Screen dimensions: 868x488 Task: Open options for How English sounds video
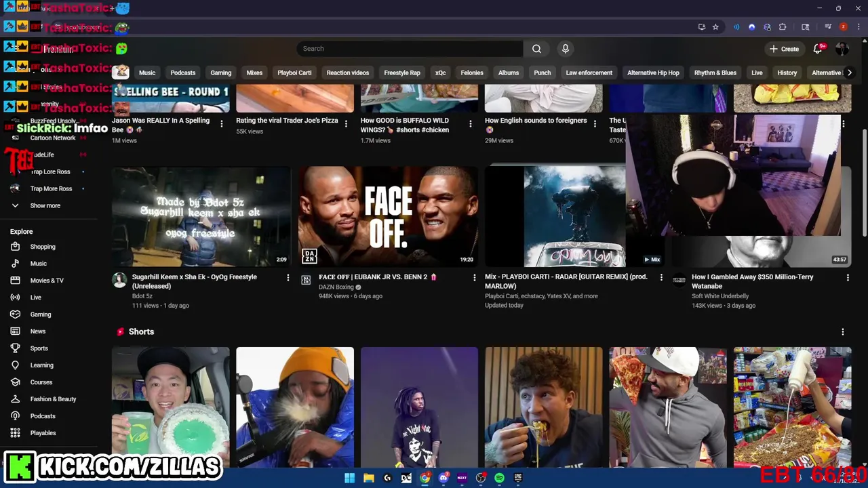click(595, 123)
